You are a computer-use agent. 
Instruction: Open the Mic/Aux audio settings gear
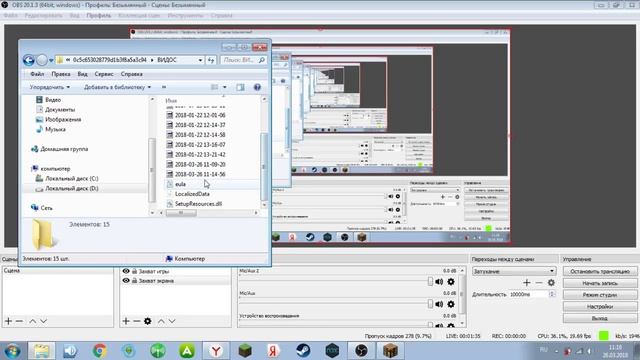pos(451,304)
